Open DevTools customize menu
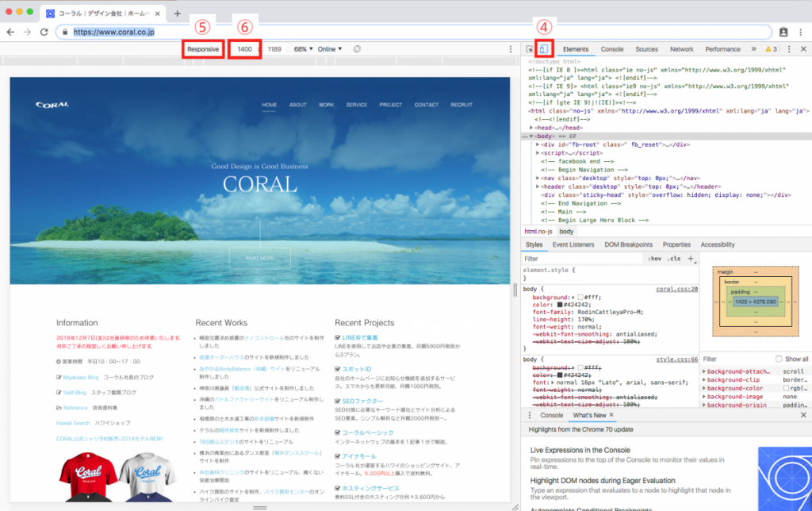Viewport: 812px width, 511px height. pos(789,49)
